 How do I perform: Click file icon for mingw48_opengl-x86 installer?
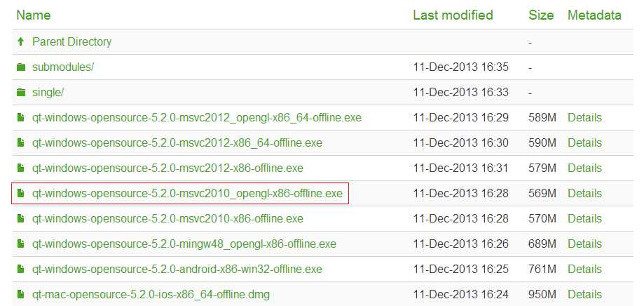[x=20, y=244]
